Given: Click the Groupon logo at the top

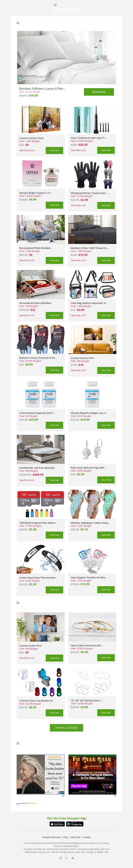Looking at the screenshot, I should 66,8.
